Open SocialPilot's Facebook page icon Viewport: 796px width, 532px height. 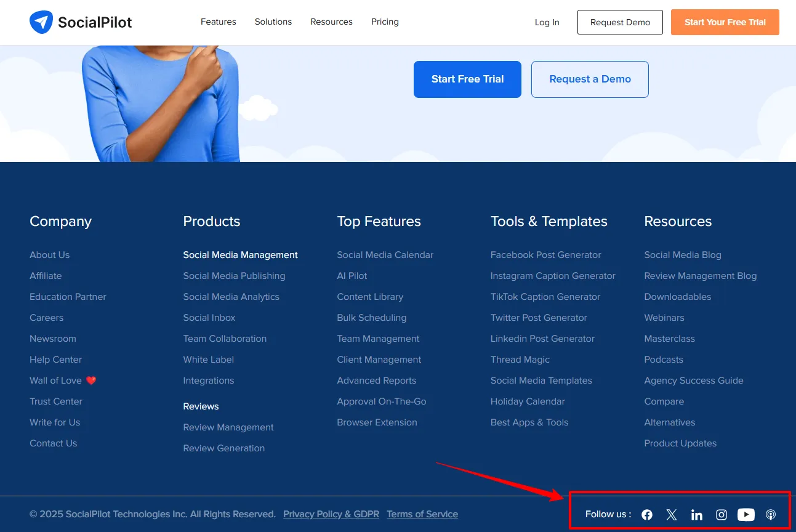[x=646, y=514]
